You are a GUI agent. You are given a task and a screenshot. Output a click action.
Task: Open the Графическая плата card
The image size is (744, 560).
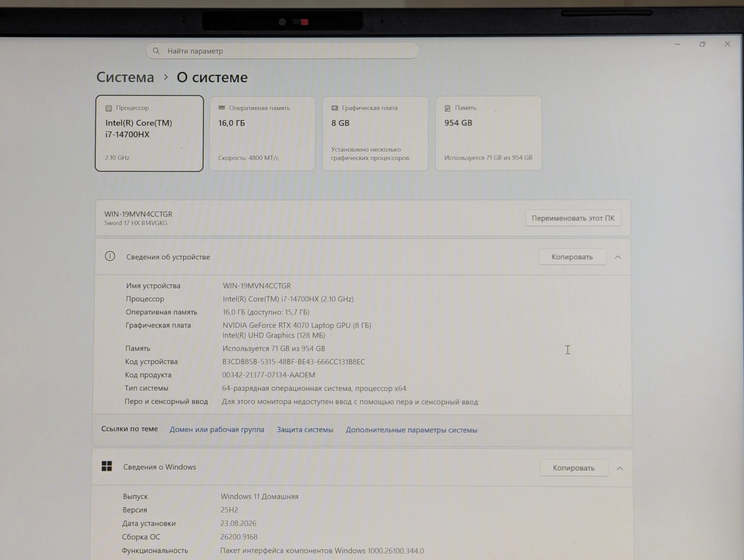(x=375, y=133)
